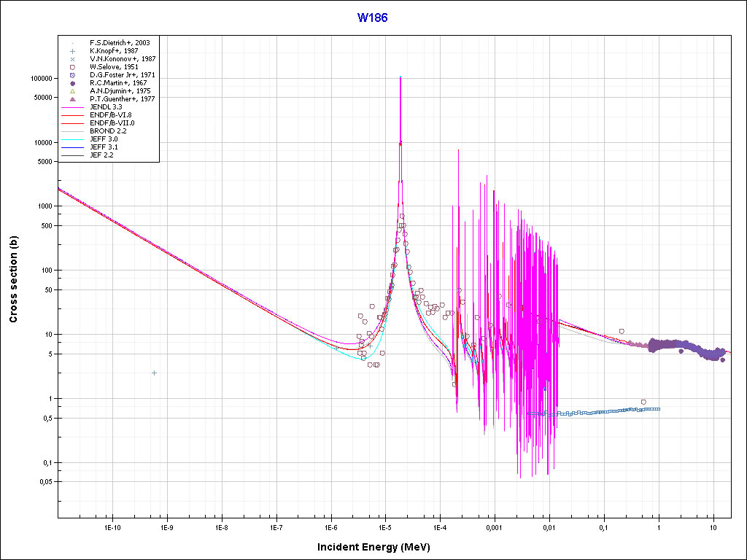Screen dimensions: 747x560
Task: Click the V.N.Kononov+ 1987 cross marker in legend
Action: point(72,59)
